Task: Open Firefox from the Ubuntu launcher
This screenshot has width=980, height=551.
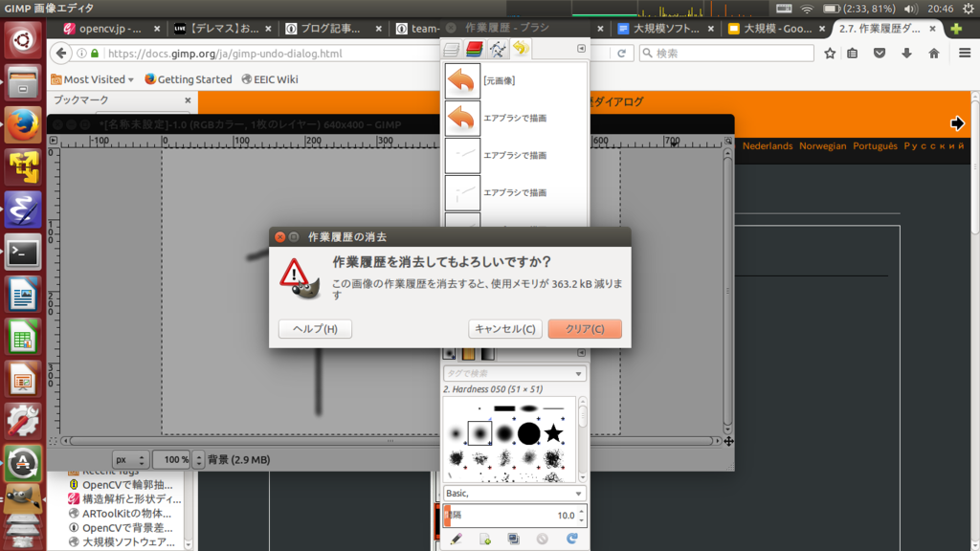Action: (23, 124)
